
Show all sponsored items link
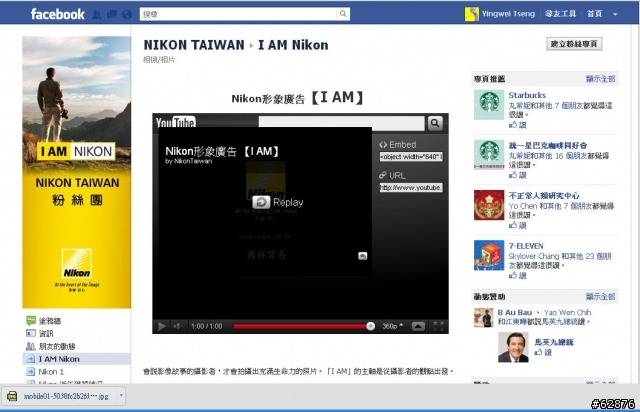(600, 296)
